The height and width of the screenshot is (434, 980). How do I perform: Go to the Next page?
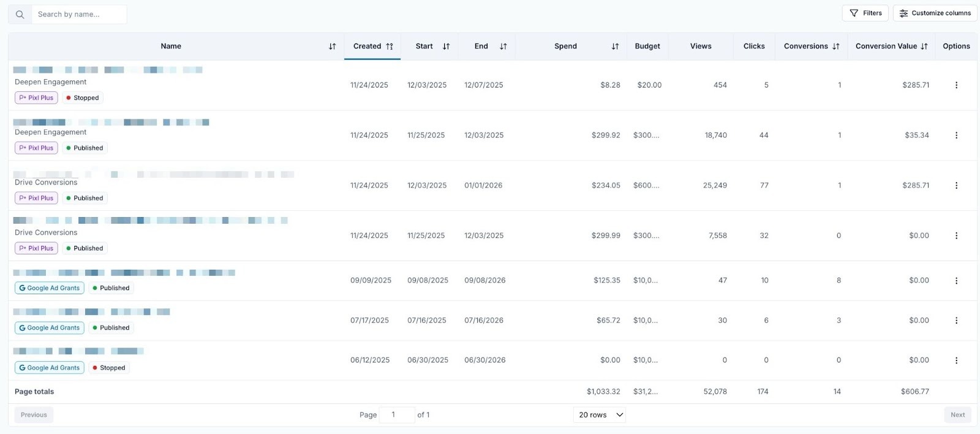[x=957, y=415]
